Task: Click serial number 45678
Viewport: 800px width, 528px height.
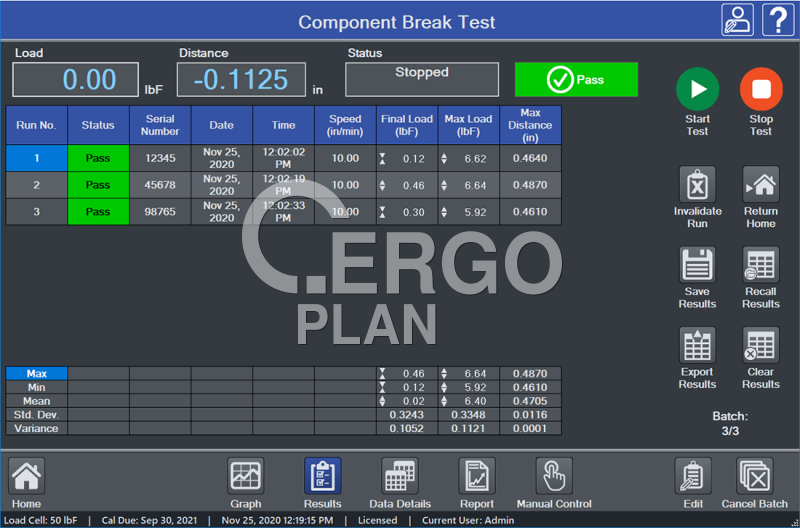Action: tap(160, 185)
